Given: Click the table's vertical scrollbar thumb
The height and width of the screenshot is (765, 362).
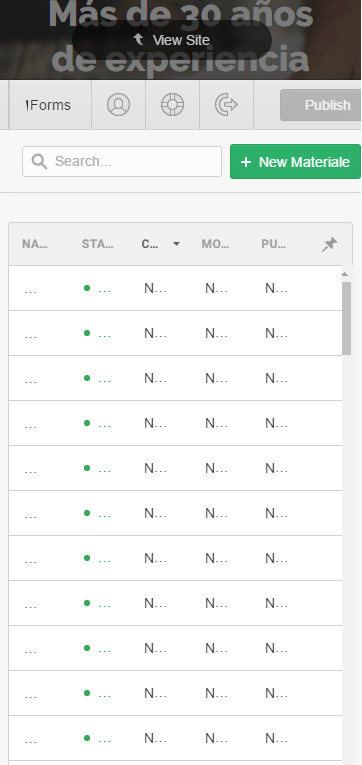Looking at the screenshot, I should 346,318.
